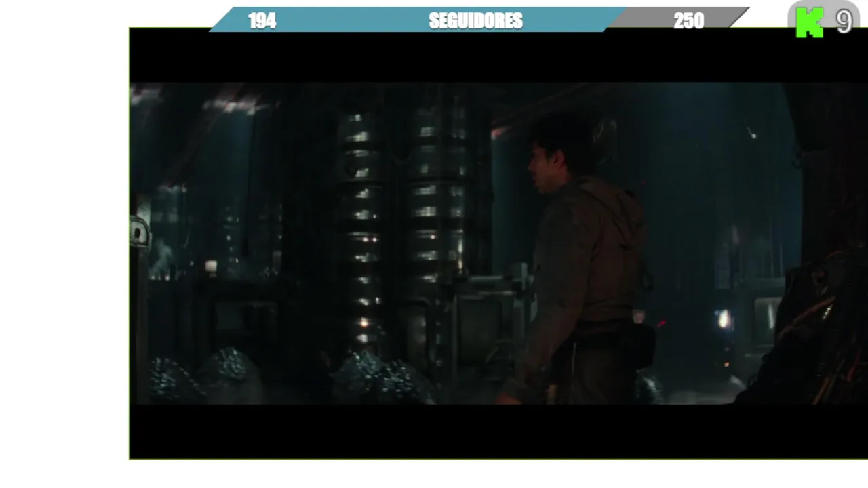Click the blank white area left of video
868x488 pixels.
click(x=64, y=244)
